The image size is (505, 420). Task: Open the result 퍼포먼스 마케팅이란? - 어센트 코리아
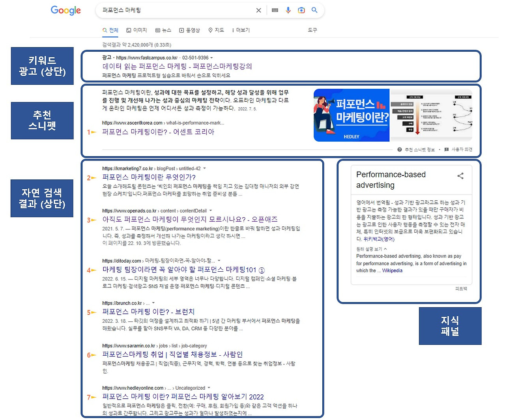[x=158, y=132]
